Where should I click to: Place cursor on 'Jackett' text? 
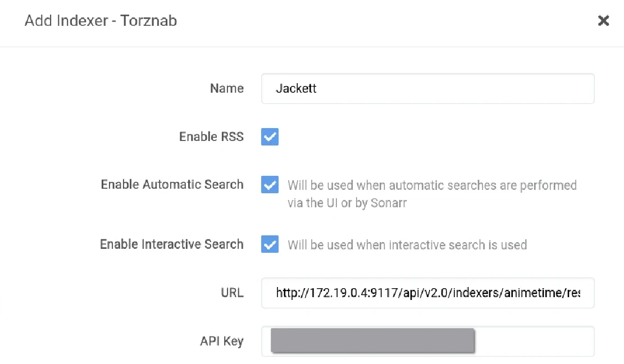tap(296, 89)
